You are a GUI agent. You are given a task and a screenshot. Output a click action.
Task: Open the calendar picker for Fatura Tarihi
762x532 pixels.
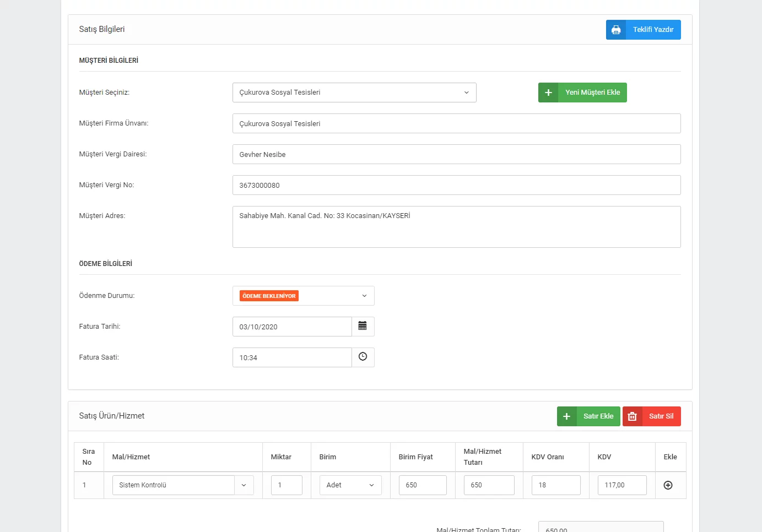coord(363,327)
